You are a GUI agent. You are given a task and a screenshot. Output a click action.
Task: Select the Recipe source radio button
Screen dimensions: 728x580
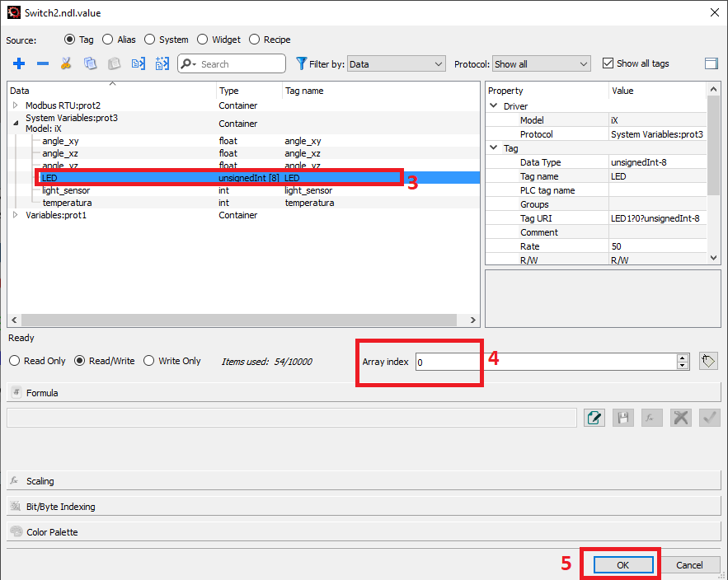255,40
